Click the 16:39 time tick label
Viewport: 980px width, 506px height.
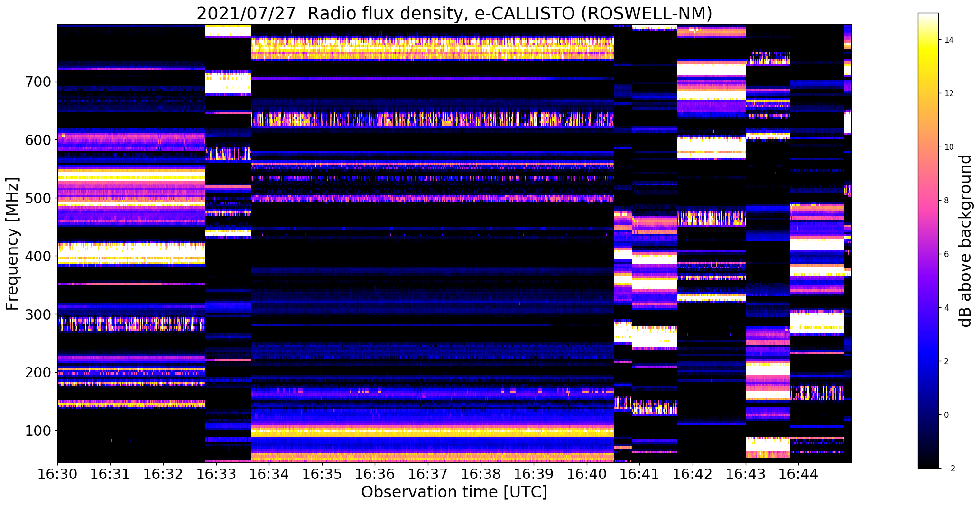click(x=534, y=473)
